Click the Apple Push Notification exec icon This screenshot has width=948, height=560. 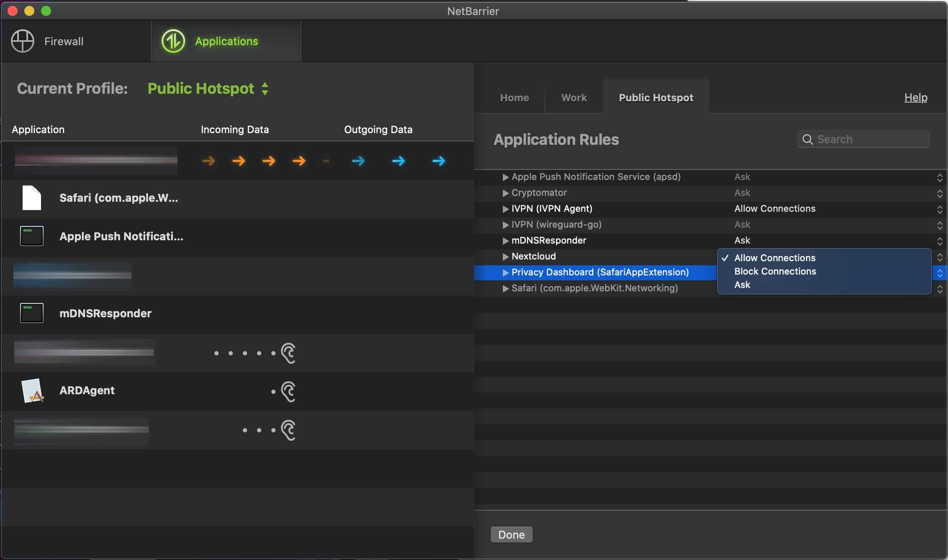pyautogui.click(x=32, y=236)
